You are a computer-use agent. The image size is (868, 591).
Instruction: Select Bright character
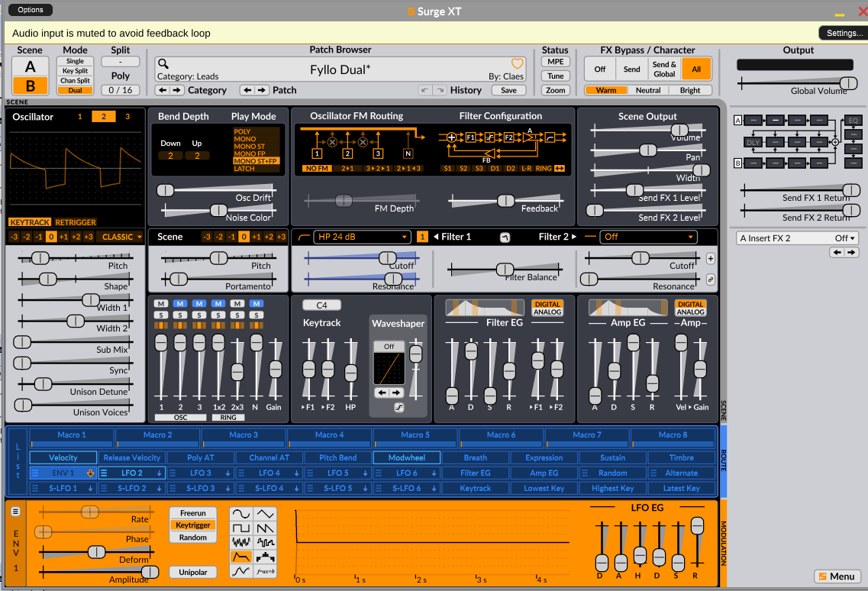pos(690,90)
